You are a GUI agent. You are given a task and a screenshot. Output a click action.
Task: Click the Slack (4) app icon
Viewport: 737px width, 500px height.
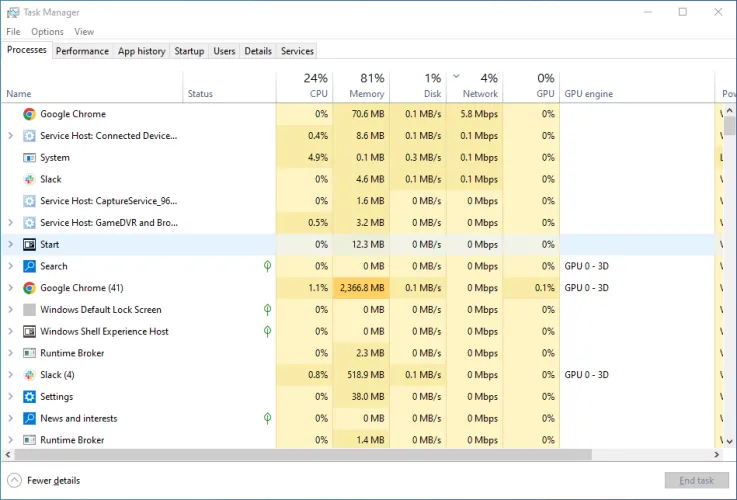click(29, 375)
